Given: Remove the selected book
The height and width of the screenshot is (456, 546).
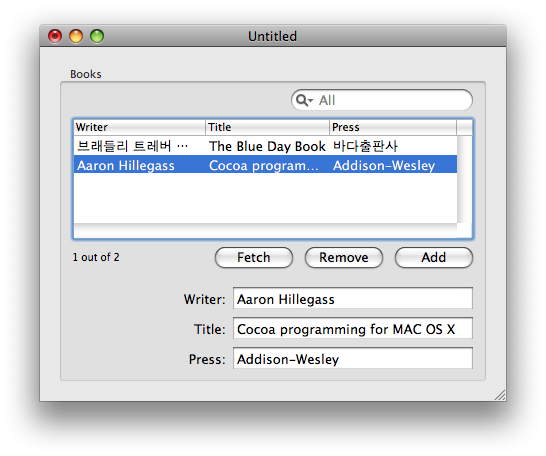Looking at the screenshot, I should point(344,258).
